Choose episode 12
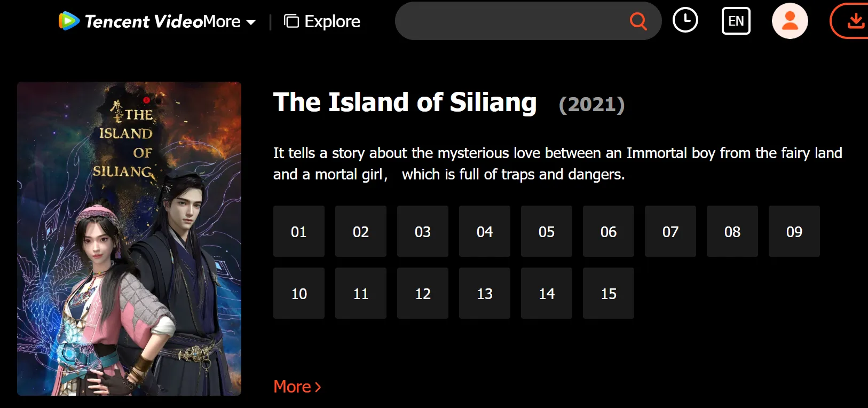 click(423, 293)
